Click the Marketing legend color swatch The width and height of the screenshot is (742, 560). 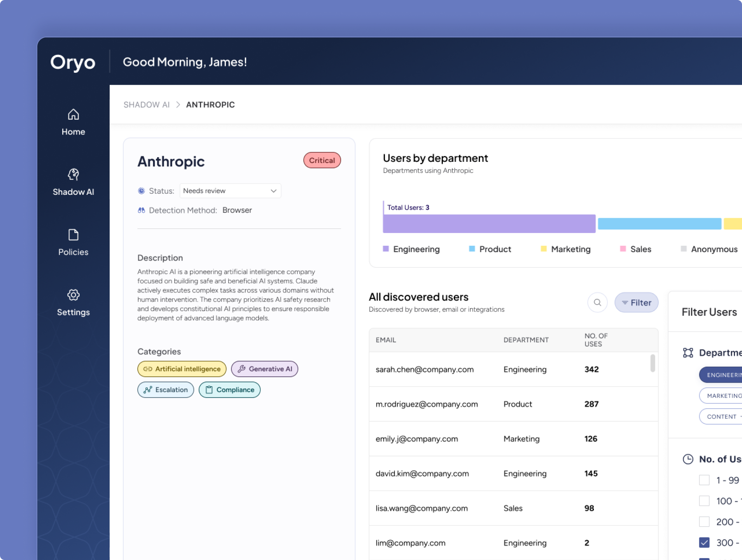pyautogui.click(x=544, y=249)
